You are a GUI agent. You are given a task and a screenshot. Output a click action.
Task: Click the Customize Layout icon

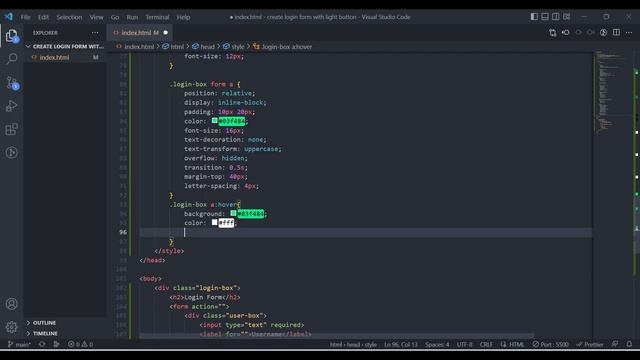pos(567,17)
